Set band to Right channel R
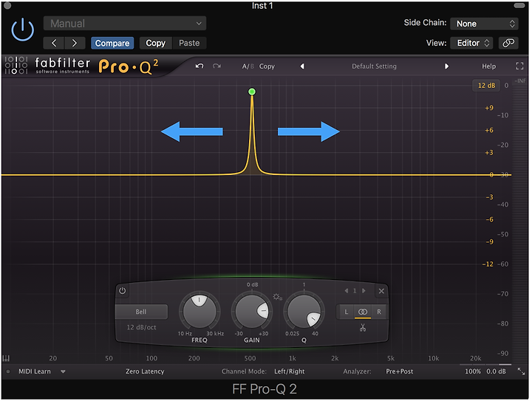 coord(379,312)
